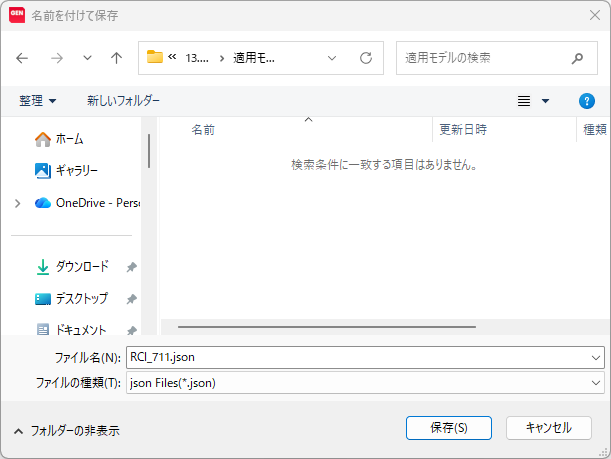Open the view options dropdown arrow

click(x=545, y=101)
